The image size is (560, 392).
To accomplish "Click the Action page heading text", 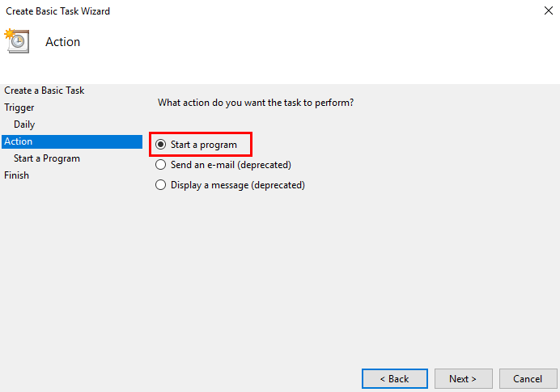I will (63, 42).
